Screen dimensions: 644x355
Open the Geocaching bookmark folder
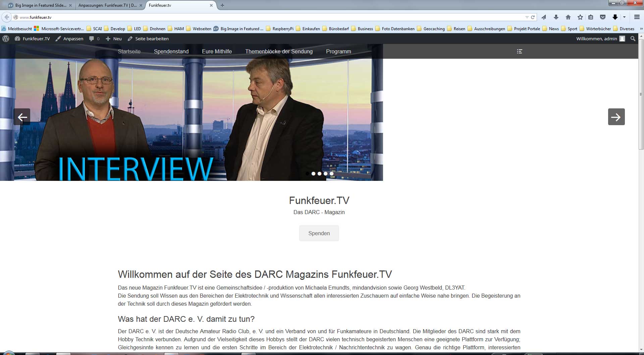(x=431, y=29)
